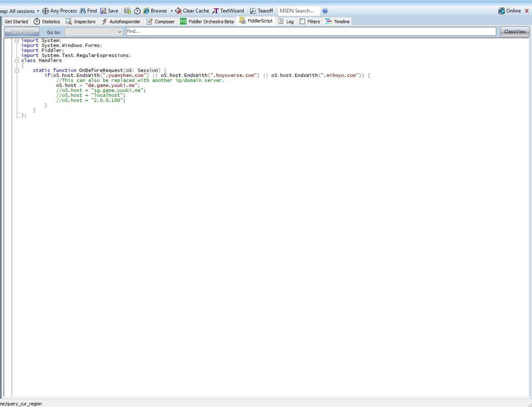Open the TextWizard tool
The height and width of the screenshot is (407, 532).
click(215, 11)
